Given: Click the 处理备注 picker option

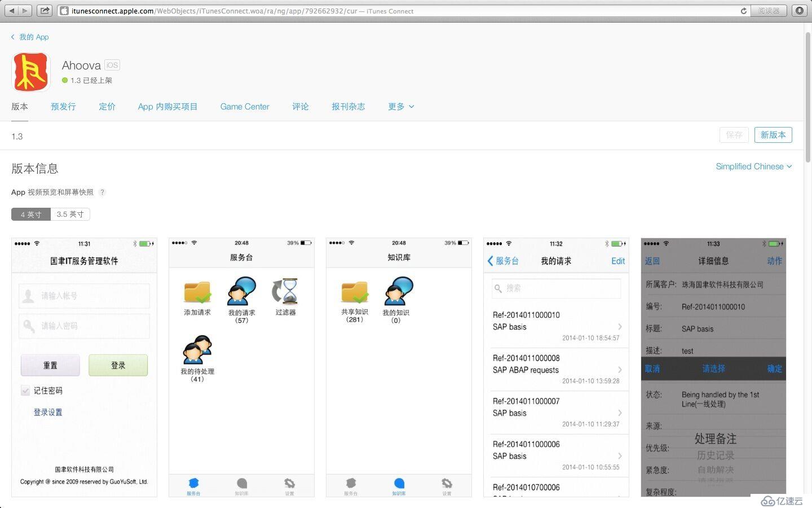Looking at the screenshot, I should pos(715,439).
